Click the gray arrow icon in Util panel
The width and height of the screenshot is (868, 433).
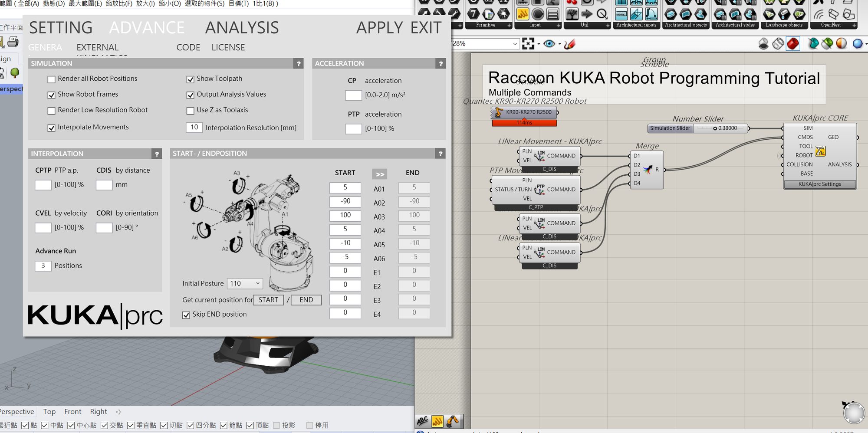pyautogui.click(x=587, y=14)
